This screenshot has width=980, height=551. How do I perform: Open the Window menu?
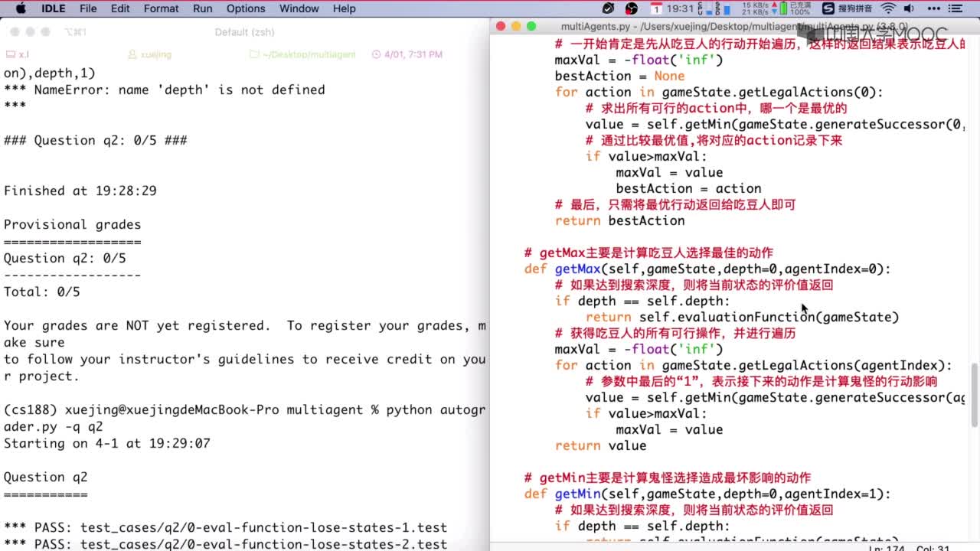[299, 8]
